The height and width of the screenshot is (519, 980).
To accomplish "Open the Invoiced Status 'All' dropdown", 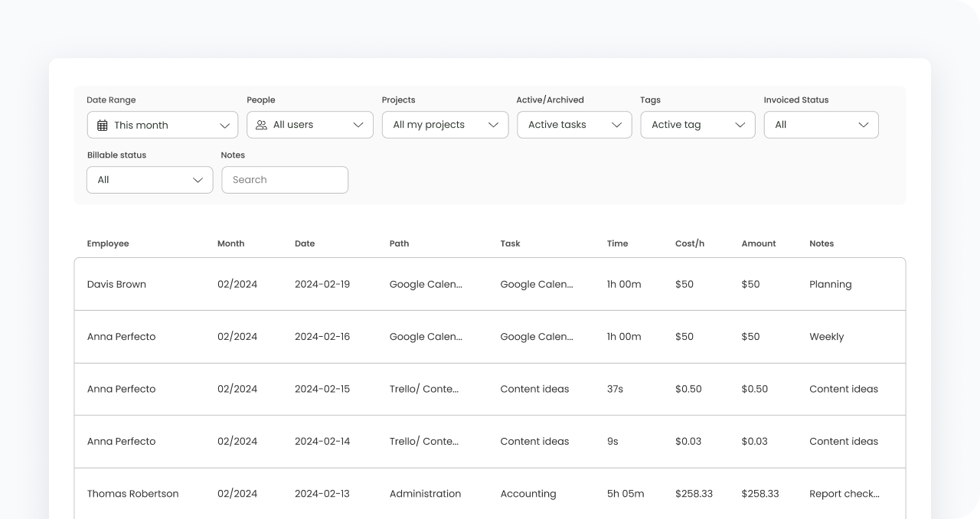I will [822, 125].
